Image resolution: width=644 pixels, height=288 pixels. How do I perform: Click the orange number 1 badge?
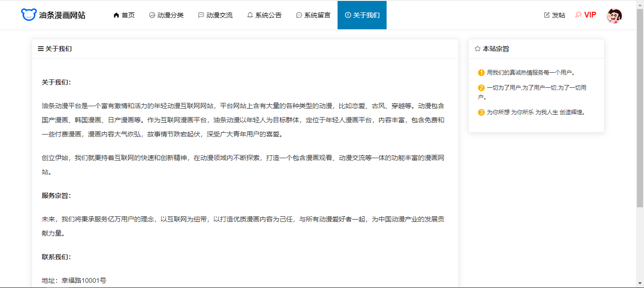pos(481,73)
